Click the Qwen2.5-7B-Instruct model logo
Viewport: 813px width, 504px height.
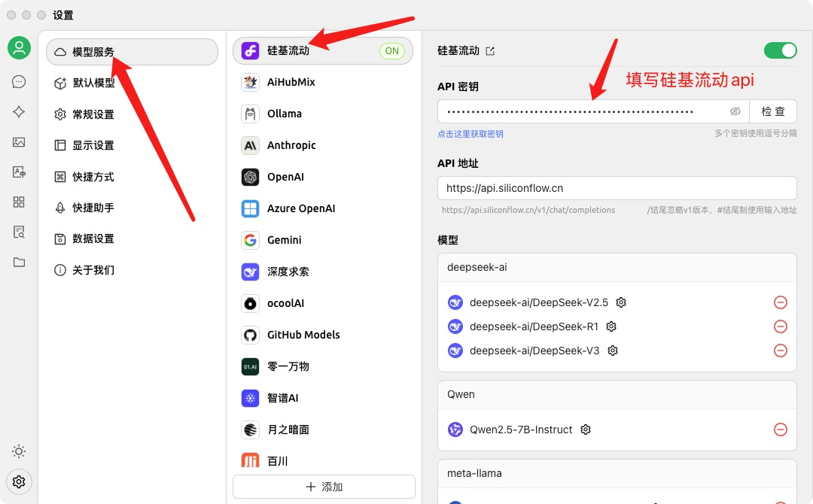[455, 430]
